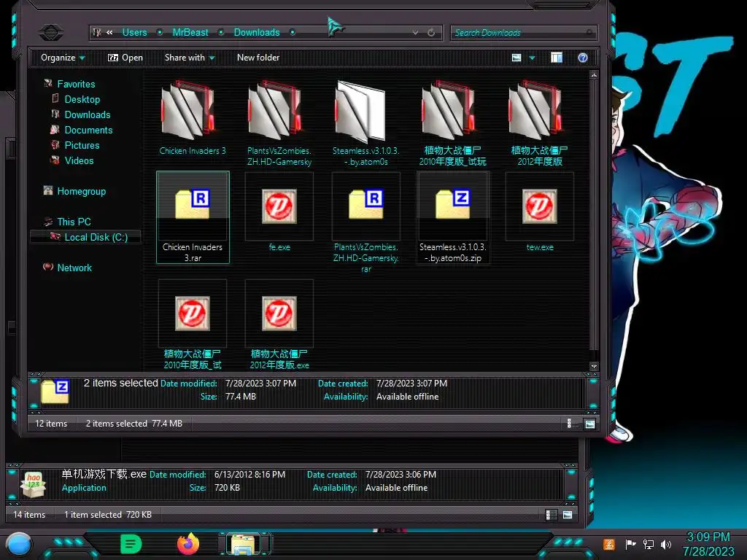Select the 植物大战僵尸 2012年度版.exe file
Viewport: 747px width, 560px height.
[279, 324]
